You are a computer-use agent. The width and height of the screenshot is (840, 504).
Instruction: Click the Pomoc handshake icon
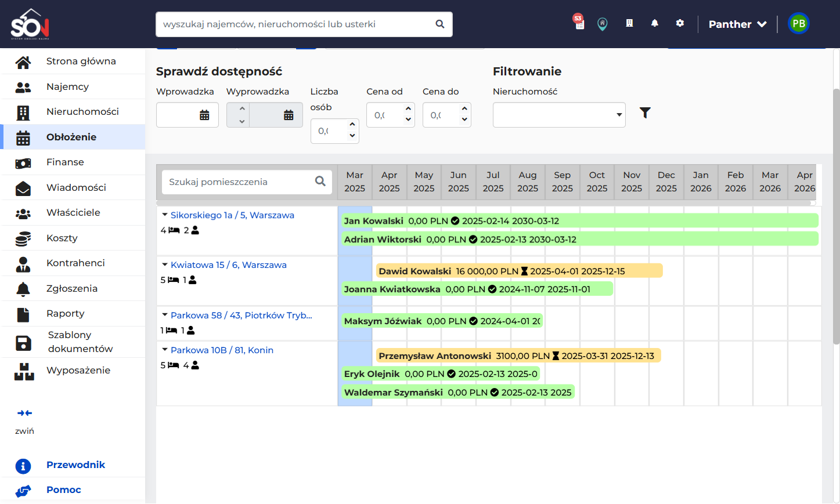click(x=23, y=491)
